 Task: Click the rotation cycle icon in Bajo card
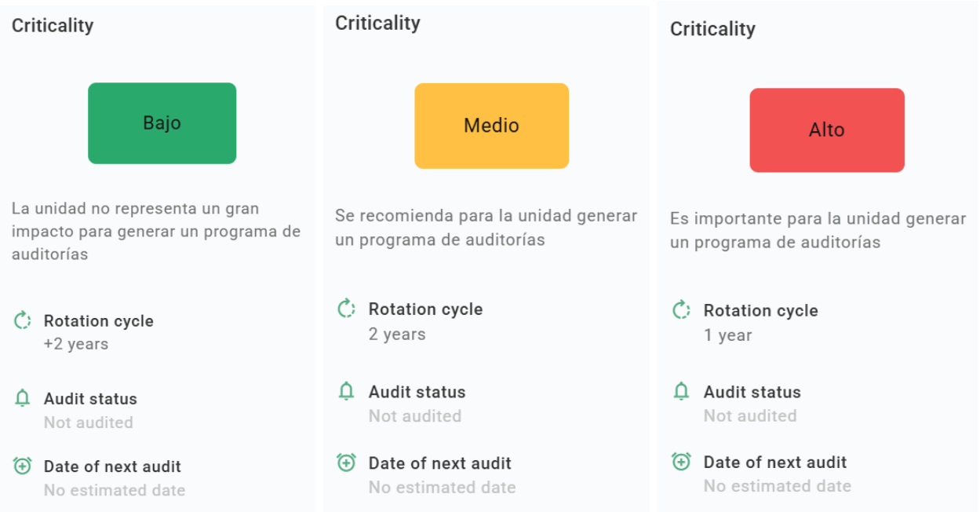[x=23, y=320]
